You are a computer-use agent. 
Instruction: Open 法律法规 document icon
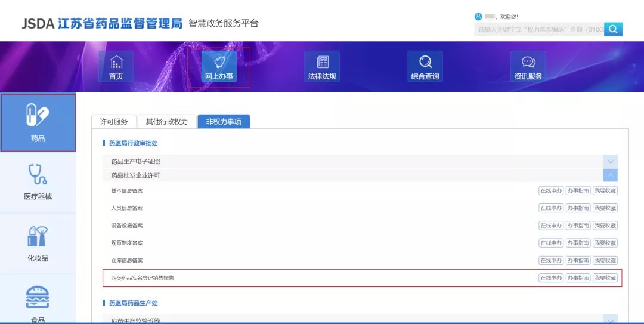pyautogui.click(x=322, y=67)
